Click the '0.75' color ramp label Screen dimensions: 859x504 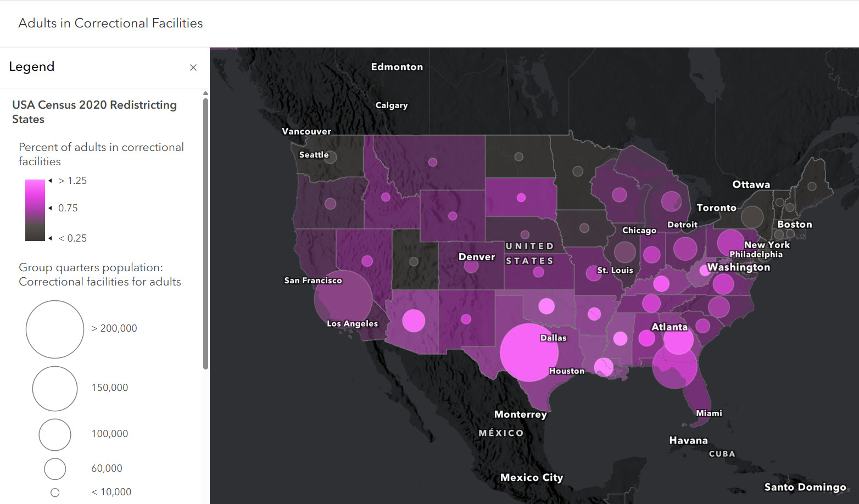(68, 208)
